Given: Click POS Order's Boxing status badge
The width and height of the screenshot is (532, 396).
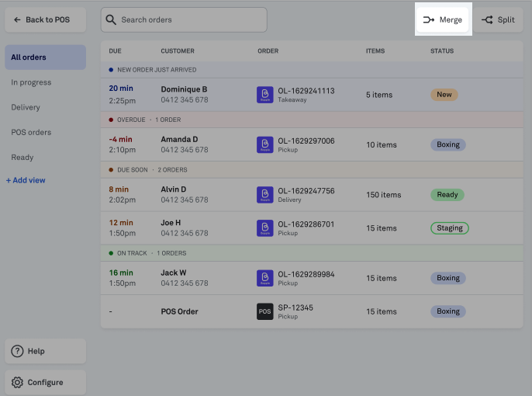Looking at the screenshot, I should [x=448, y=311].
